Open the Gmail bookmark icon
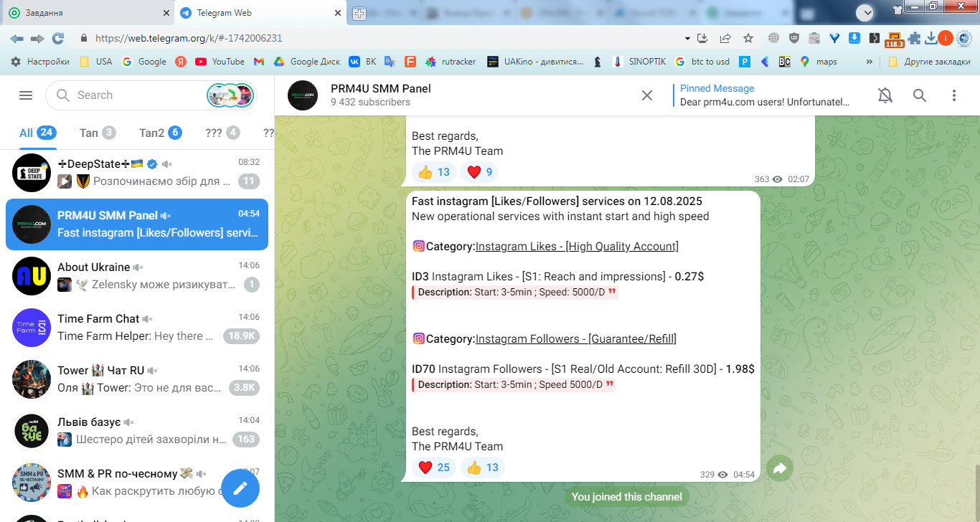 pyautogui.click(x=259, y=62)
